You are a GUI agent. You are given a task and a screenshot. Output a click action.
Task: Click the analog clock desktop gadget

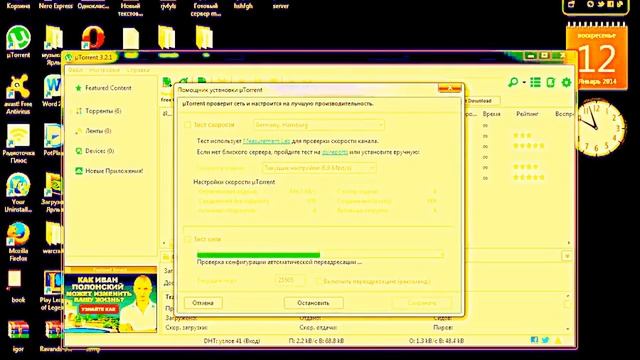click(597, 128)
